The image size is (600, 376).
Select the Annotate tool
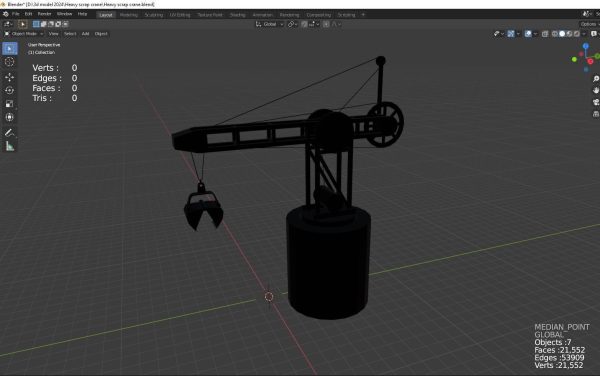coord(10,132)
